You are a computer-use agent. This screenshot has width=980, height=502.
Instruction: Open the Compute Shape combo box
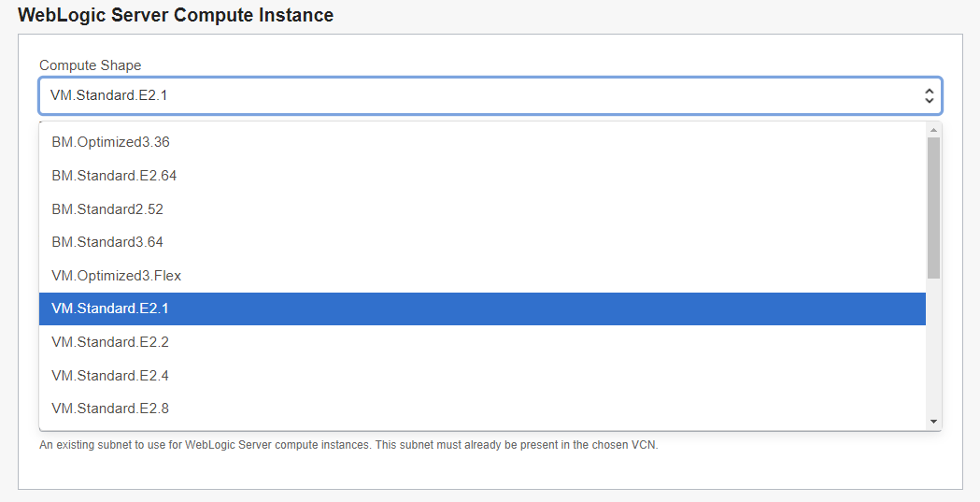[490, 95]
